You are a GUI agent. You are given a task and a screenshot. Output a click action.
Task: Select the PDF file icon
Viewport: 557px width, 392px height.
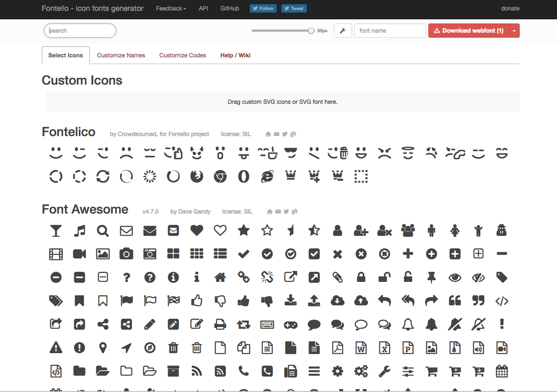337,348
